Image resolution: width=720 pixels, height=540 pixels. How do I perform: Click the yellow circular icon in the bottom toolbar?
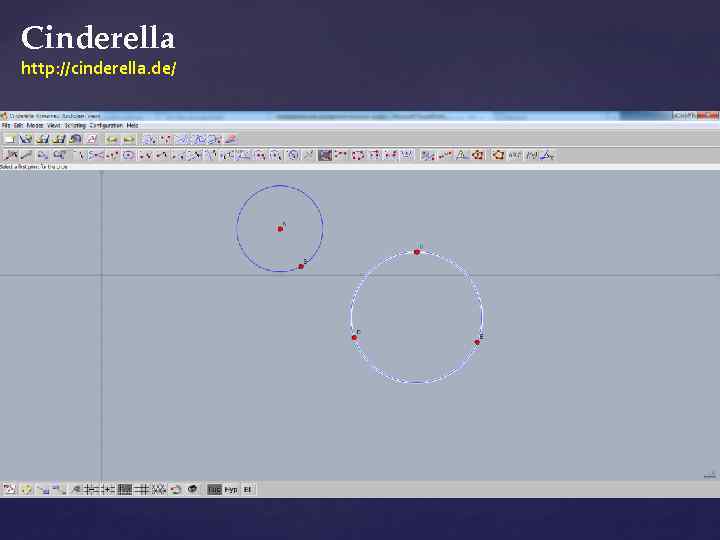tap(26, 489)
